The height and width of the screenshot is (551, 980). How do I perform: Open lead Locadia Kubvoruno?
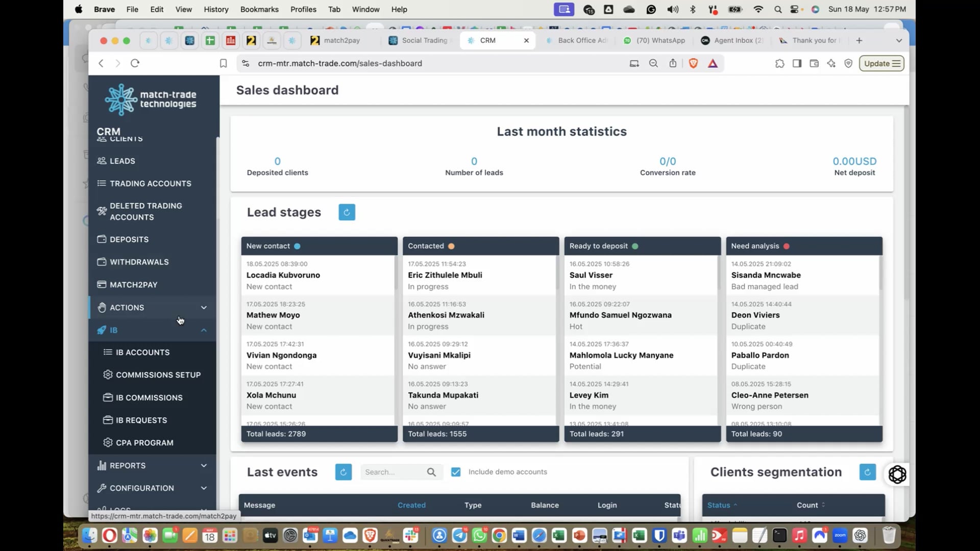click(x=283, y=275)
